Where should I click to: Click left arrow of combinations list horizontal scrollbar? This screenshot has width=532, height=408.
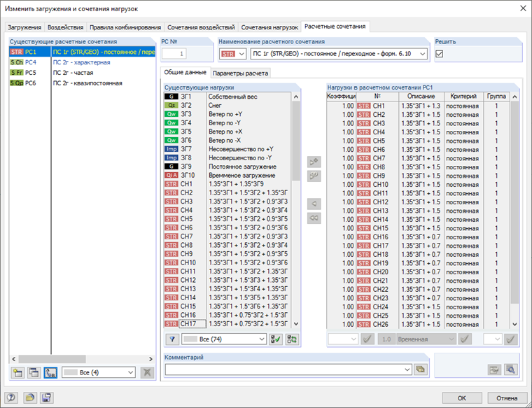pyautogui.click(x=13, y=359)
